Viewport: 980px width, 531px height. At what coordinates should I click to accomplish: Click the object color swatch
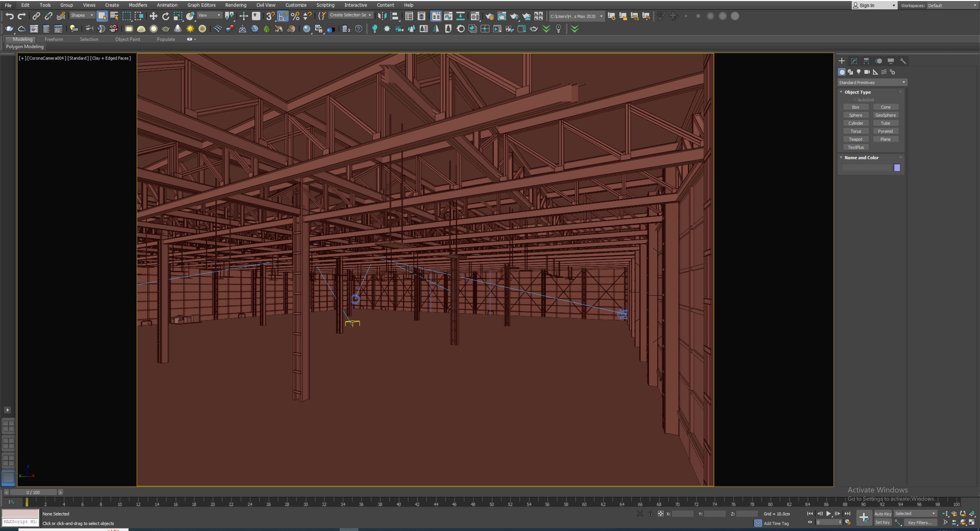pos(897,167)
